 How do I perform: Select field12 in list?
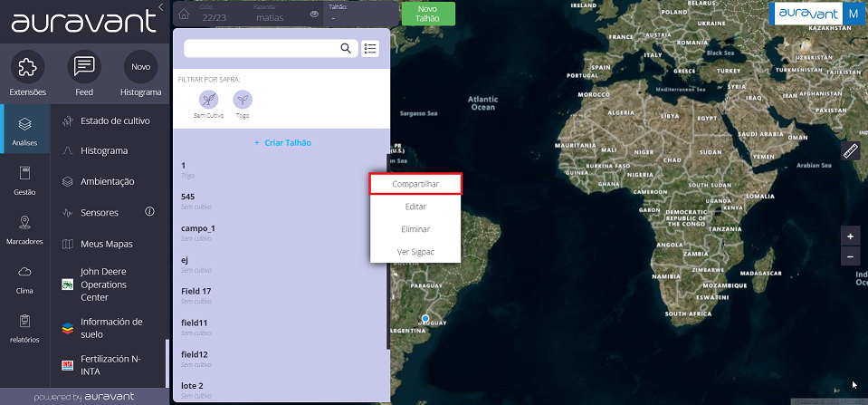281,359
